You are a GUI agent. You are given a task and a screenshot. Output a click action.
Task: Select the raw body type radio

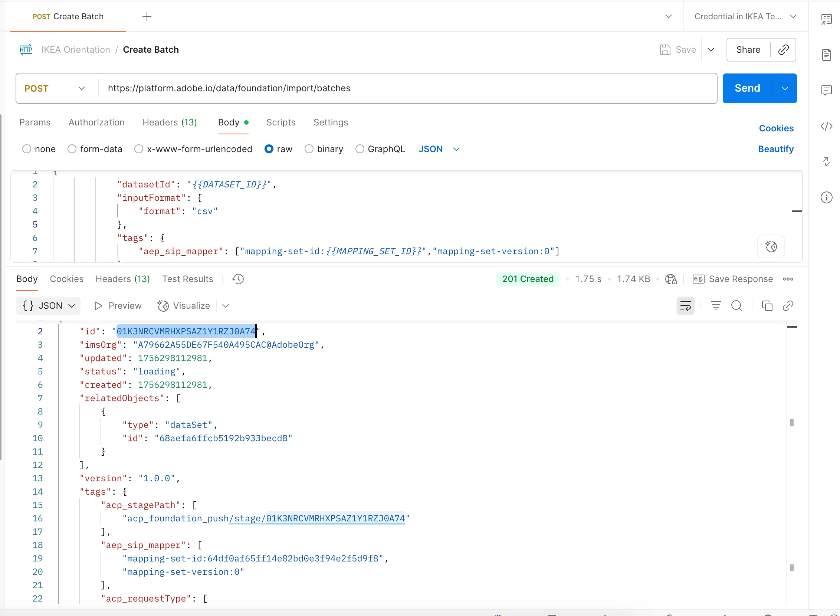pos(269,149)
